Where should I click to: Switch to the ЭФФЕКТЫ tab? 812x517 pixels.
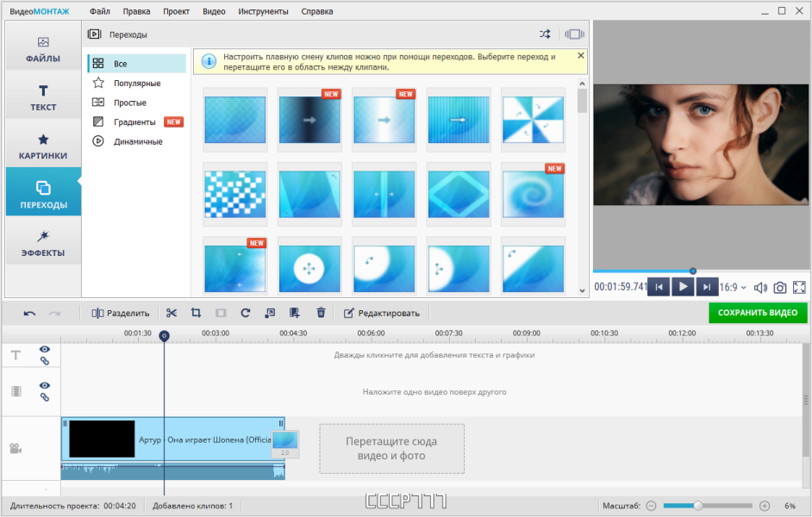[x=43, y=243]
